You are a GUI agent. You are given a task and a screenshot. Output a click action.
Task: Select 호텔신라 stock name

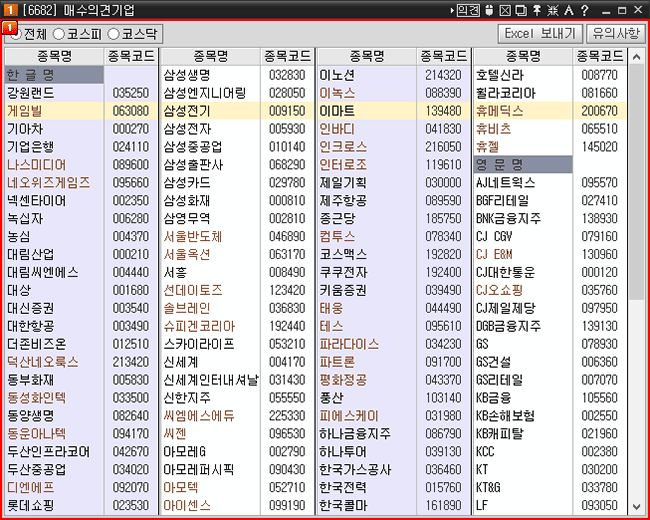coord(500,75)
